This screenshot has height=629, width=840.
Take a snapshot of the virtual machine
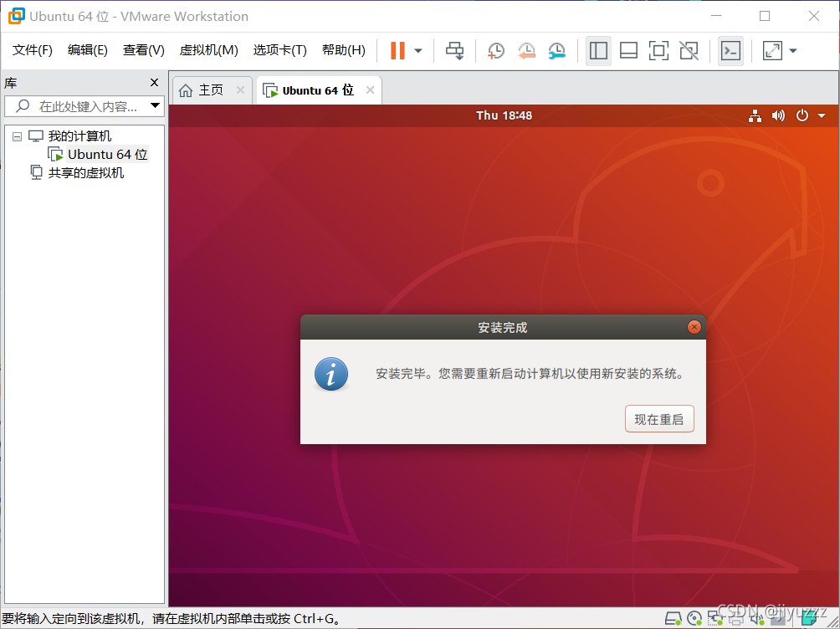point(496,51)
